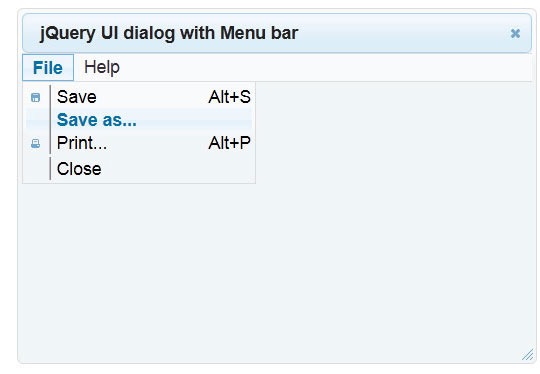Select Print... in the dropdown
This screenshot has width=540, height=374.
tap(139, 143)
